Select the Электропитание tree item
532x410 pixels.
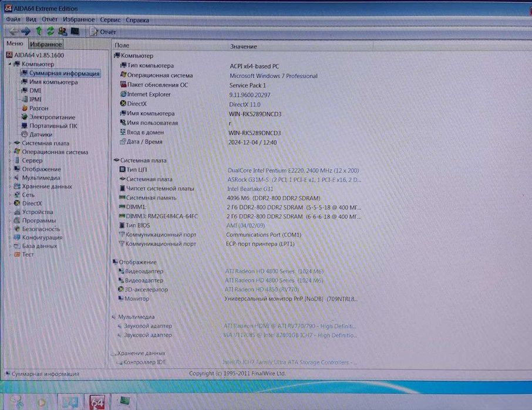[48, 117]
